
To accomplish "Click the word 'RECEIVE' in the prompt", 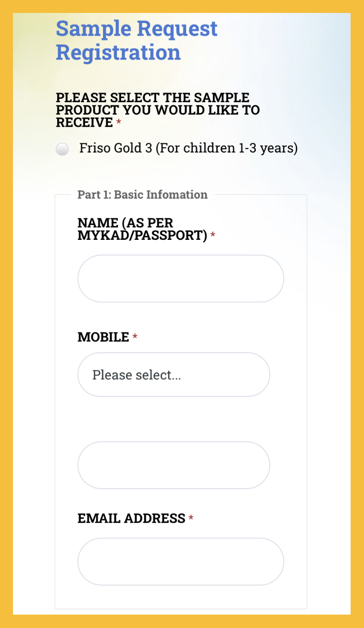I will coord(85,122).
